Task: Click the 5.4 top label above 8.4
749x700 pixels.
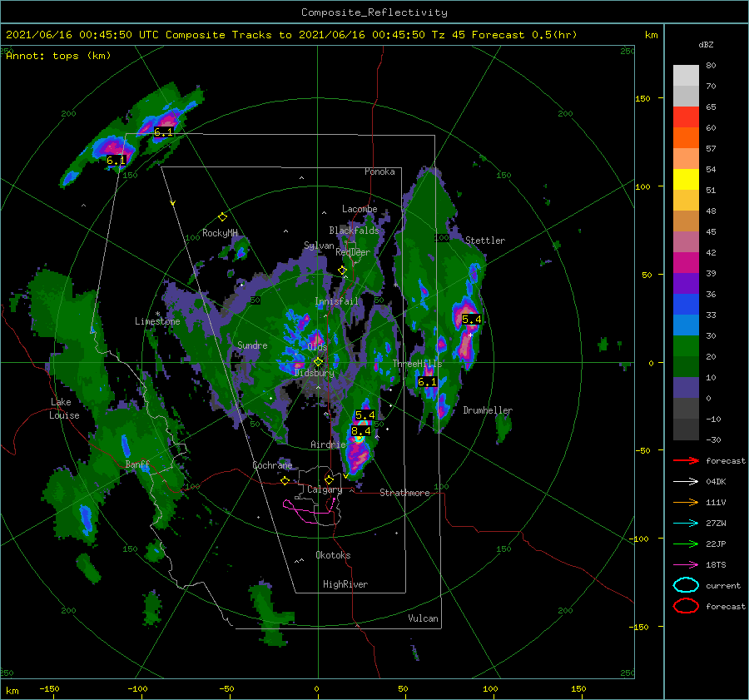Action: (365, 415)
